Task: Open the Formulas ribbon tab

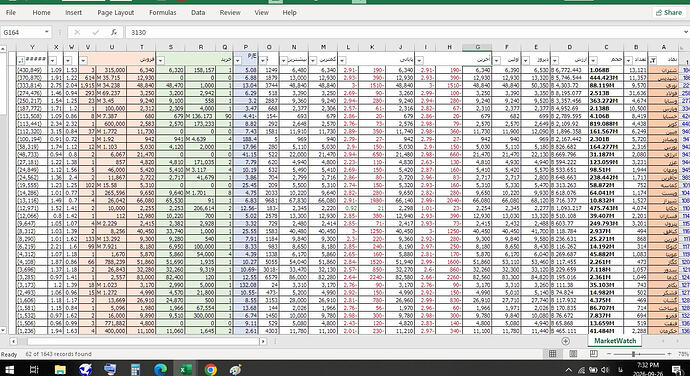Action: (x=162, y=13)
